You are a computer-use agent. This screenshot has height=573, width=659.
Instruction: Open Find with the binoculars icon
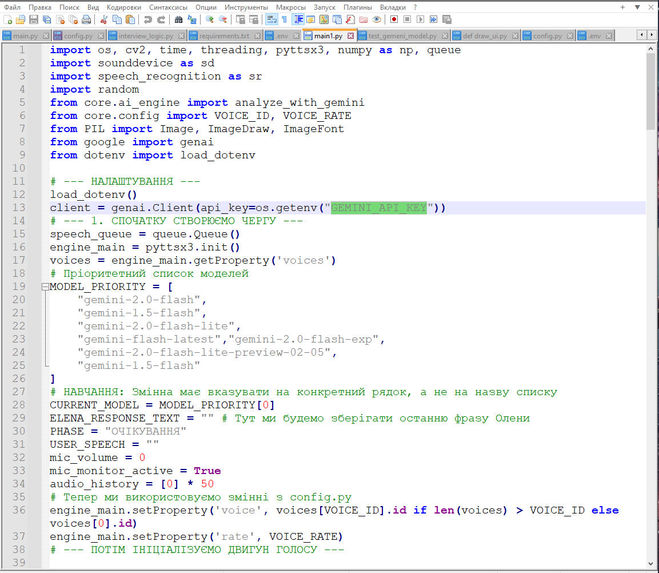[179, 20]
